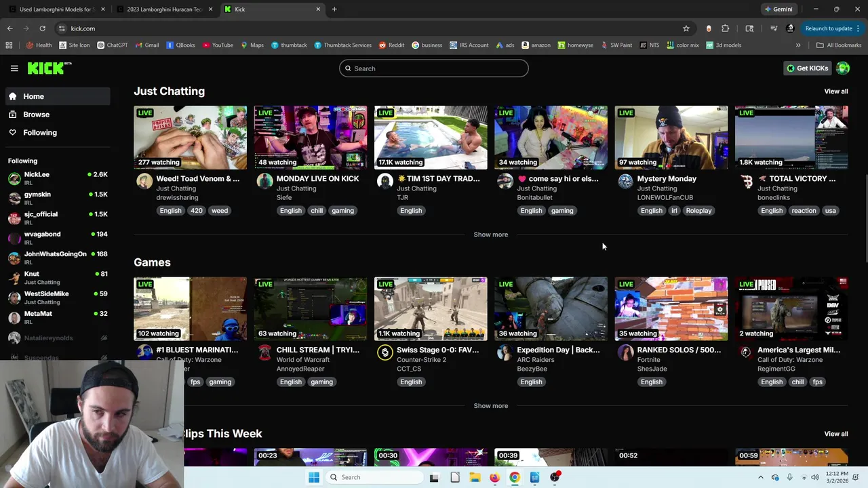Open RANKED SOLOS Fortnite stream thumbnail
This screenshot has width=868, height=488.
click(x=671, y=308)
